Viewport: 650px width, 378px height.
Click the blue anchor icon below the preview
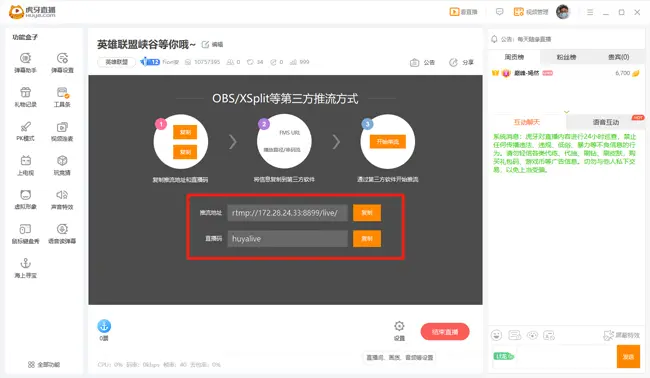click(x=104, y=327)
